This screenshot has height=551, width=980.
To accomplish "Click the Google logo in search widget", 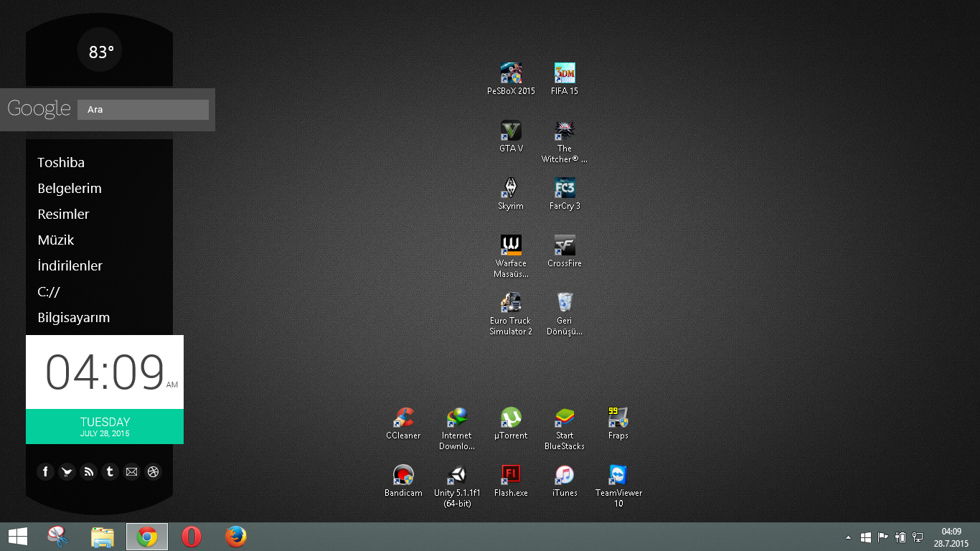I will click(x=39, y=109).
